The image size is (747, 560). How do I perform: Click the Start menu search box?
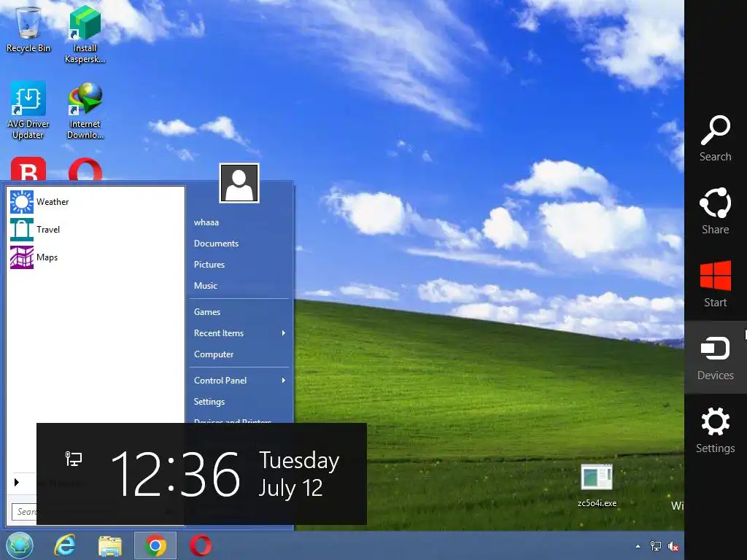[x=24, y=512]
